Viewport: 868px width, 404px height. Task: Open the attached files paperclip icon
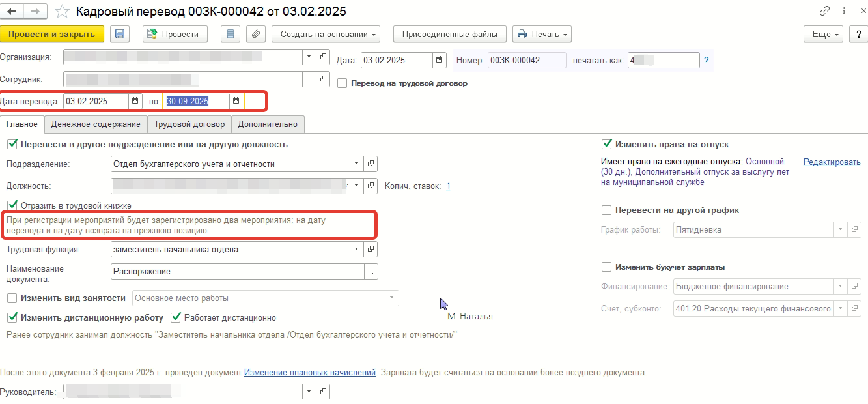point(257,35)
